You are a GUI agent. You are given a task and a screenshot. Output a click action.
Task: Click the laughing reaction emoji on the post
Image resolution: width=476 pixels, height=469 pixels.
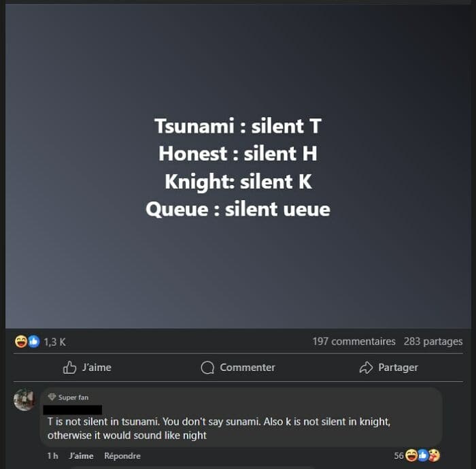21,342
